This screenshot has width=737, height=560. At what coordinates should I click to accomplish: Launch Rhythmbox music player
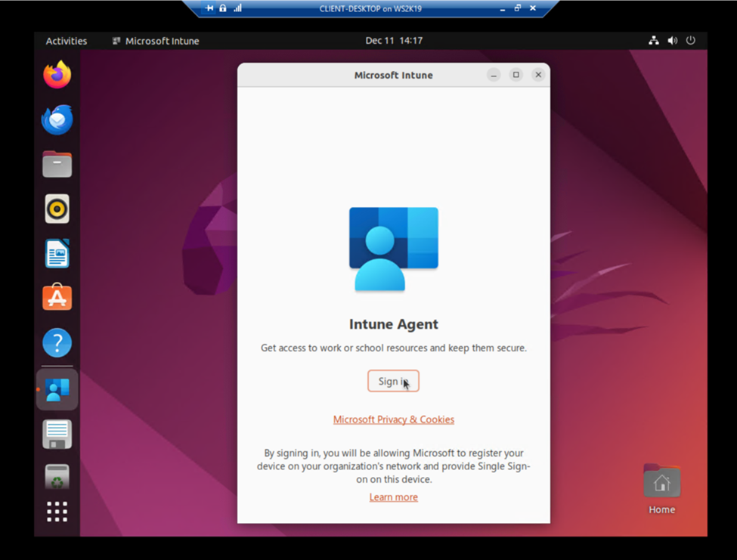pos(57,209)
